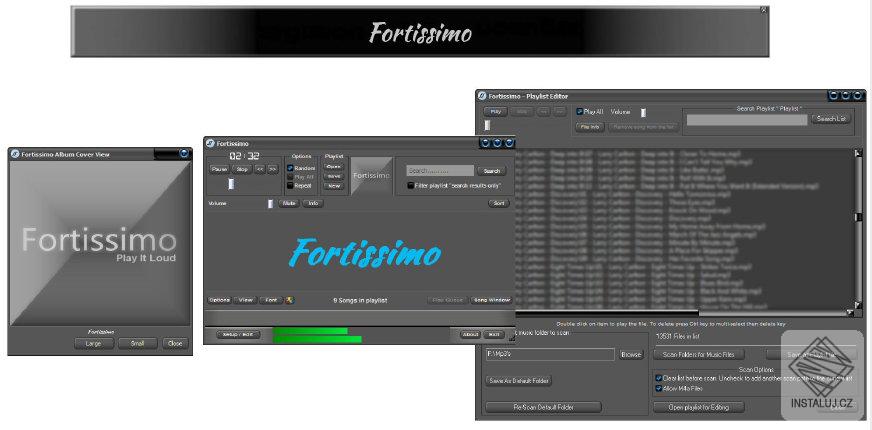Screen dimensions: 872x430
Task: Click the playlist horizontal scrollbar
Action: pos(684,313)
